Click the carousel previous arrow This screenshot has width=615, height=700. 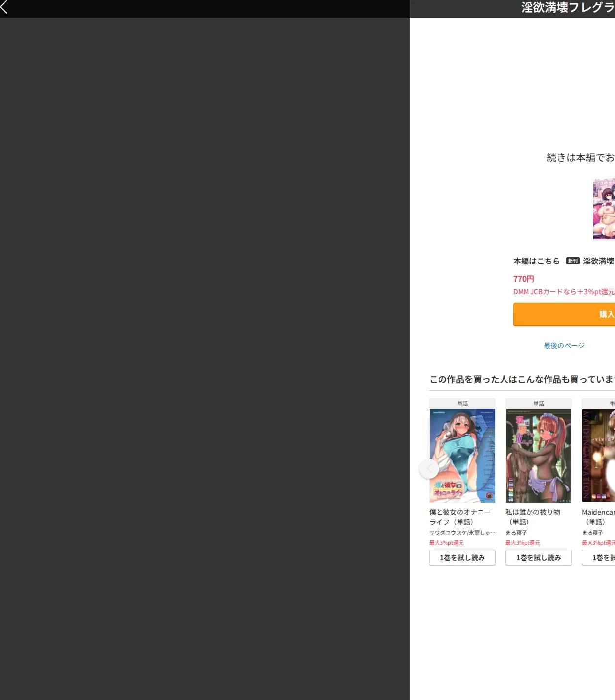coord(429,469)
